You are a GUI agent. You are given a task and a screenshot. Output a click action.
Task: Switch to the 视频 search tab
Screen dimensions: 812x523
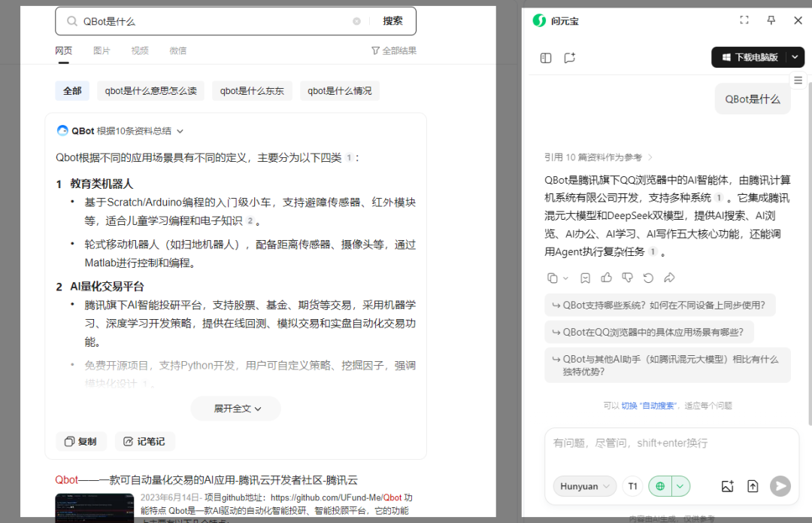point(140,50)
